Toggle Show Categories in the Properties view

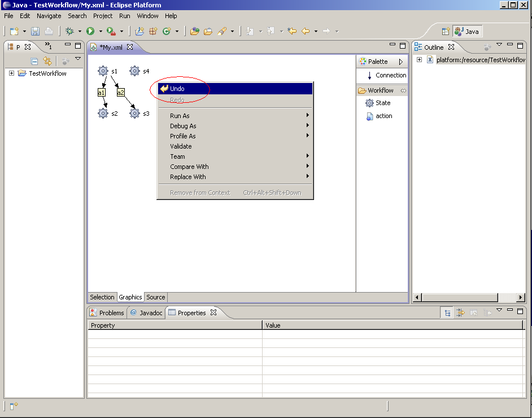tap(447, 312)
